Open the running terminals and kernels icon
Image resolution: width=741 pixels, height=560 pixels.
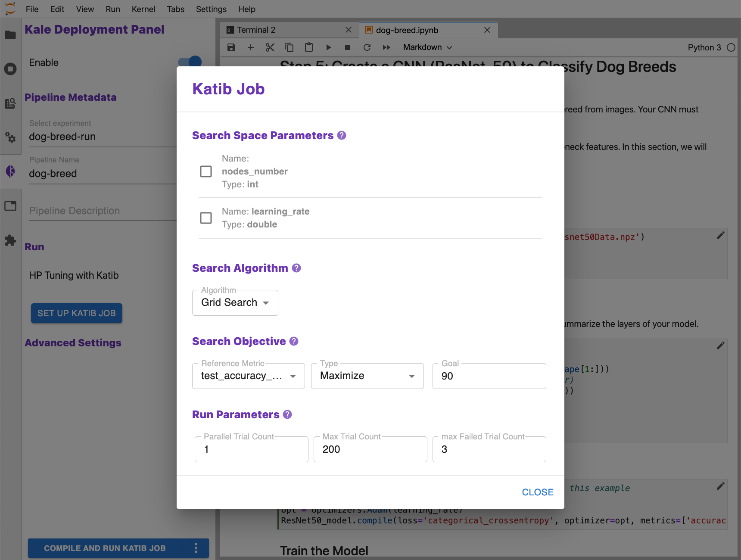coord(10,69)
